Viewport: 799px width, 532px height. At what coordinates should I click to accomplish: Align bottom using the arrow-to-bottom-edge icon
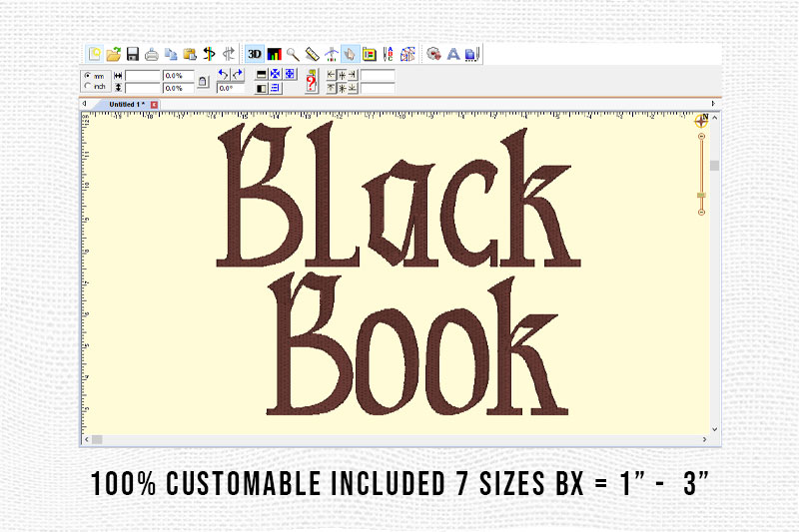(353, 88)
